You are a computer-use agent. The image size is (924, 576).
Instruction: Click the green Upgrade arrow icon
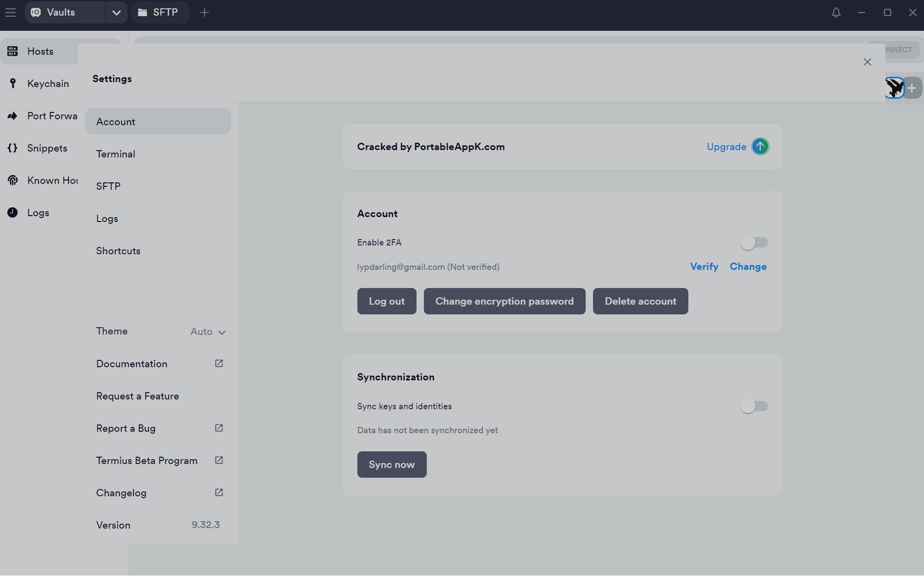[x=760, y=147]
